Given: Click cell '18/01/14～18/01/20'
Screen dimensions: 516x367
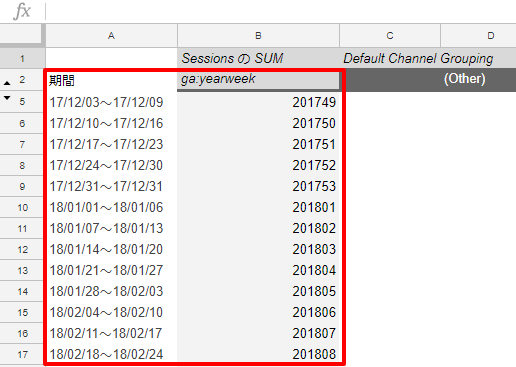Looking at the screenshot, I should [x=111, y=249].
